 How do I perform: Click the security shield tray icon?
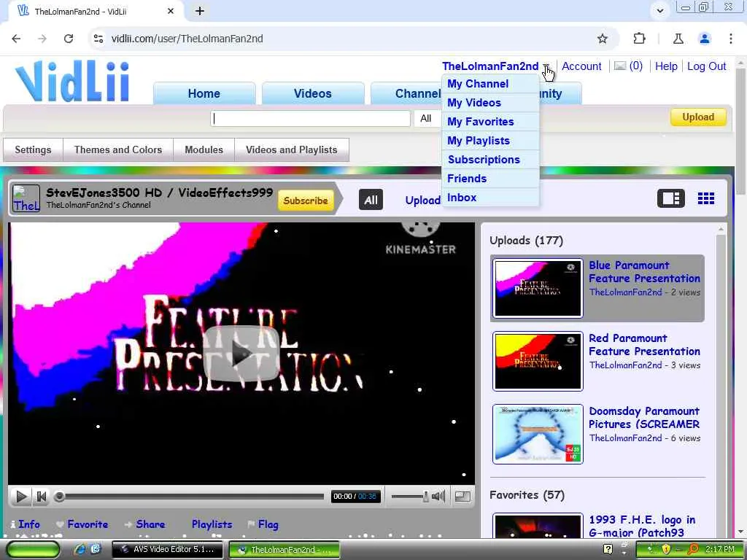(x=666, y=549)
